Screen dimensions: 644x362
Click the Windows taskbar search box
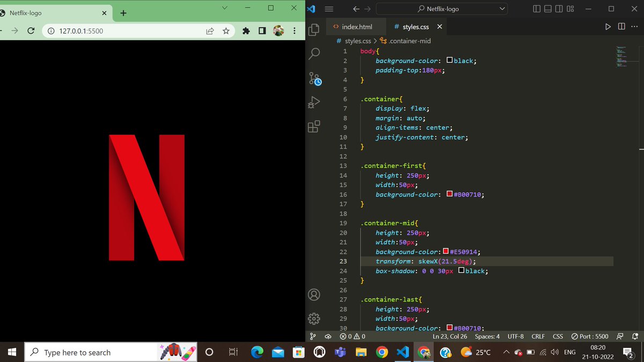coord(112,352)
